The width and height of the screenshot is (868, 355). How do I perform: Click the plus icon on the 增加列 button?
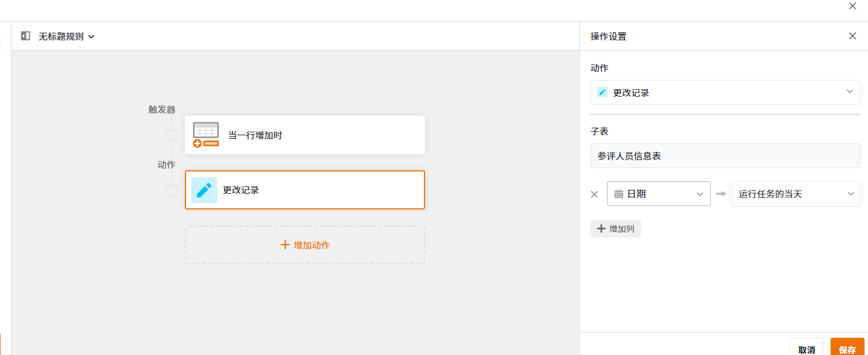(601, 229)
